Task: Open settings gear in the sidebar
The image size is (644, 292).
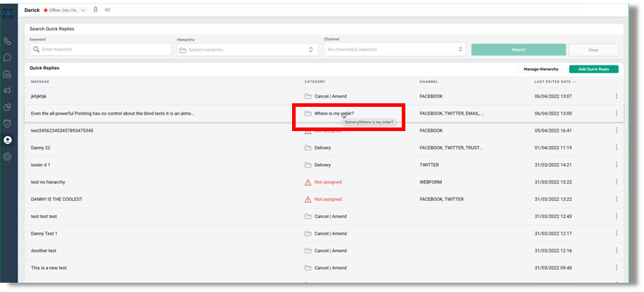Action: tap(7, 156)
